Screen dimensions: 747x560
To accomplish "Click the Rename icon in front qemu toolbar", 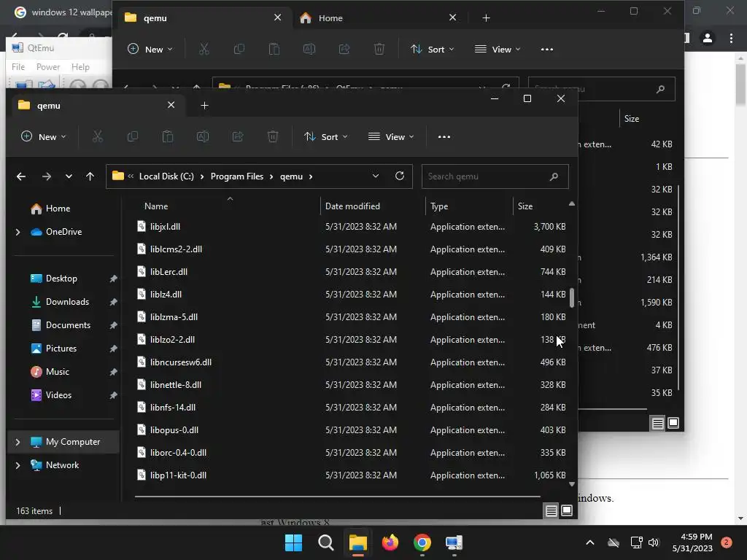I will (203, 136).
